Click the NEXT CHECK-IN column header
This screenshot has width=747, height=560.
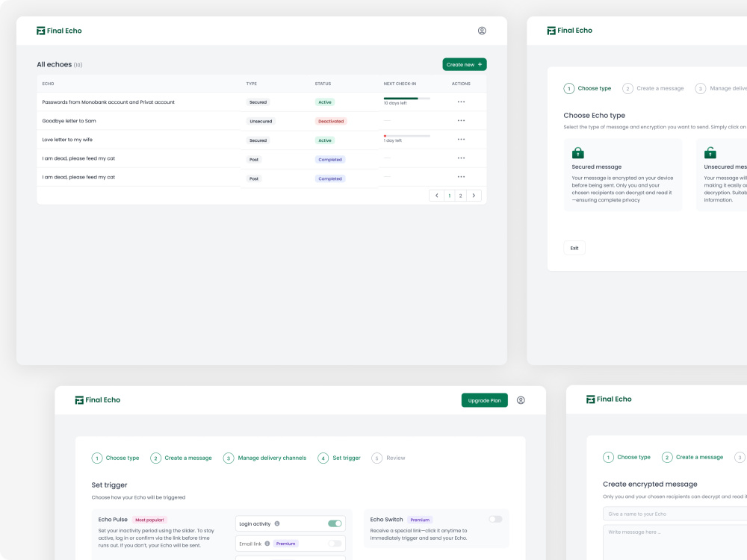[400, 84]
